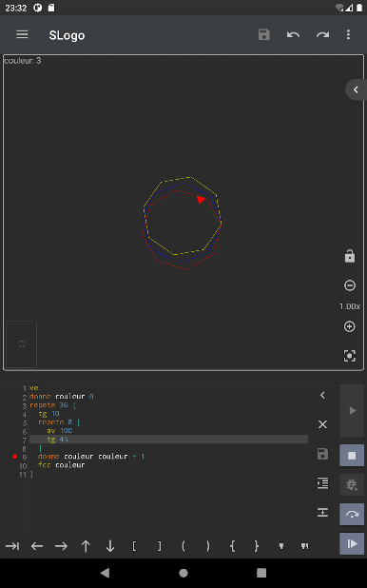Open Android recent apps
This screenshot has height=588, width=367.
coord(261,573)
